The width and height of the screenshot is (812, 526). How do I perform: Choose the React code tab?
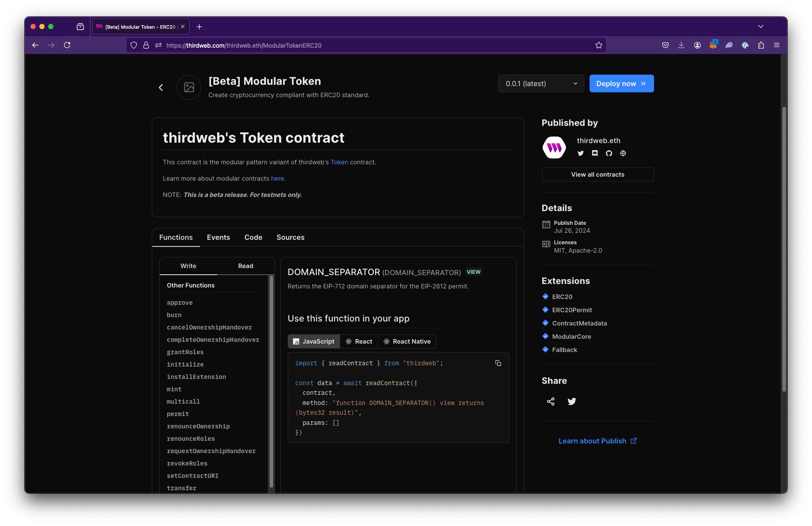click(359, 341)
